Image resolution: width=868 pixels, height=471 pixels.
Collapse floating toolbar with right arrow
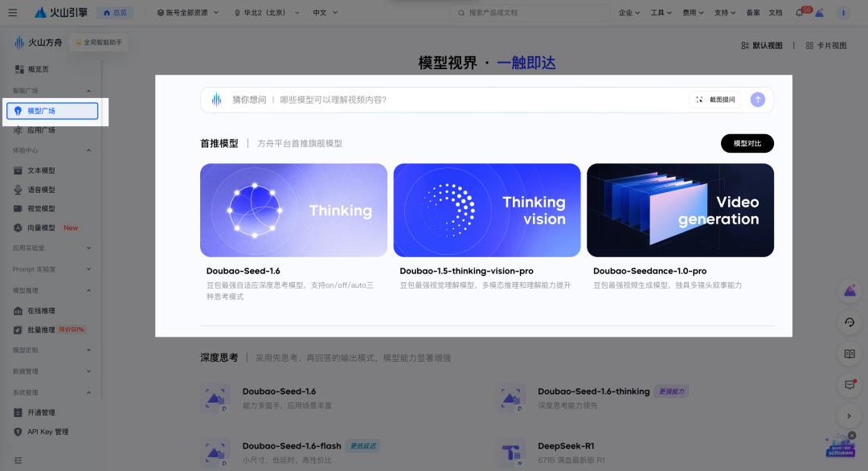[850, 416]
